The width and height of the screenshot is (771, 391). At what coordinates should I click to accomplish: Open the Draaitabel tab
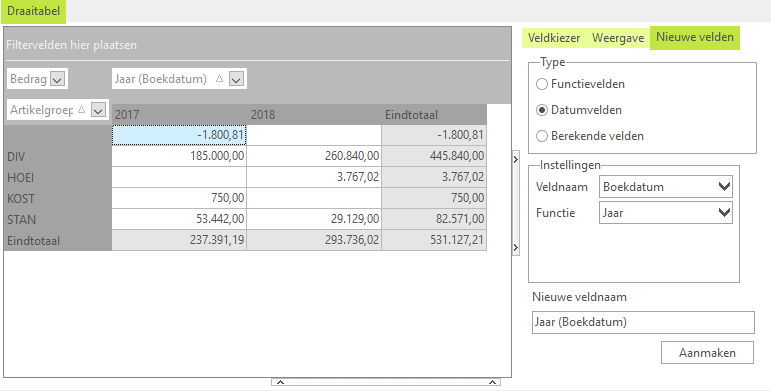[33, 11]
